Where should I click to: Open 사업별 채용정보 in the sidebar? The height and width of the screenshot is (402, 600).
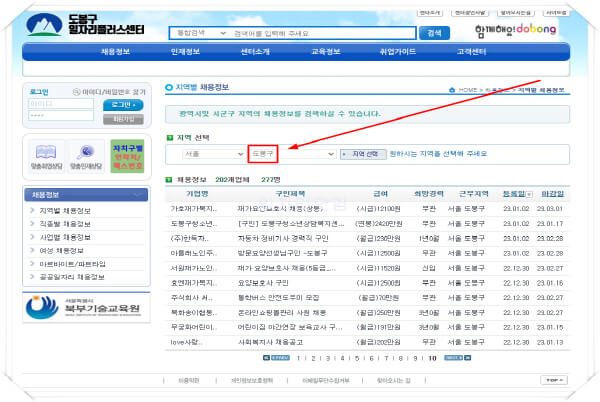click(x=65, y=238)
